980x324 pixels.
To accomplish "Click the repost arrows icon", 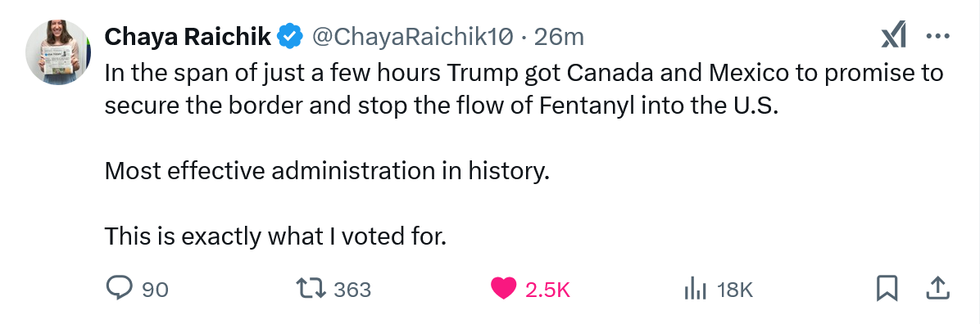I will (311, 289).
